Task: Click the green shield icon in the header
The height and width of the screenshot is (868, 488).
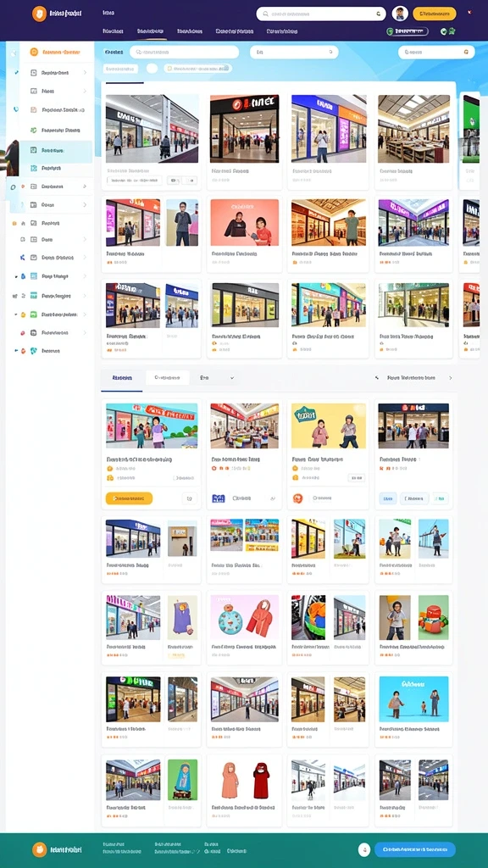Action: tap(391, 31)
